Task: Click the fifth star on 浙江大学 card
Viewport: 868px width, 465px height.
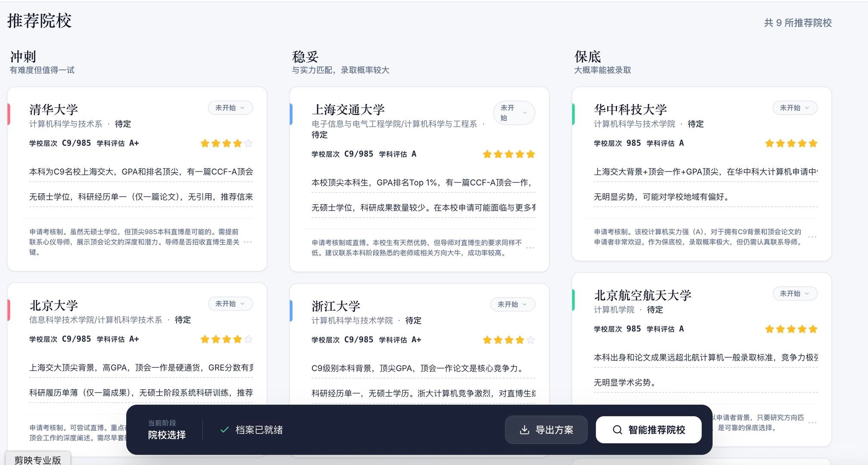Action: point(531,340)
